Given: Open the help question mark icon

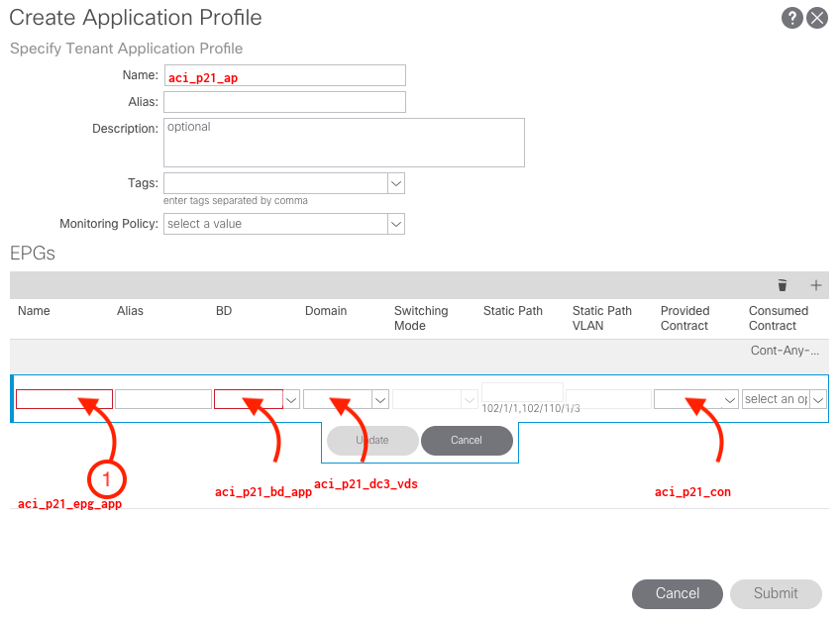Looking at the screenshot, I should tap(791, 18).
